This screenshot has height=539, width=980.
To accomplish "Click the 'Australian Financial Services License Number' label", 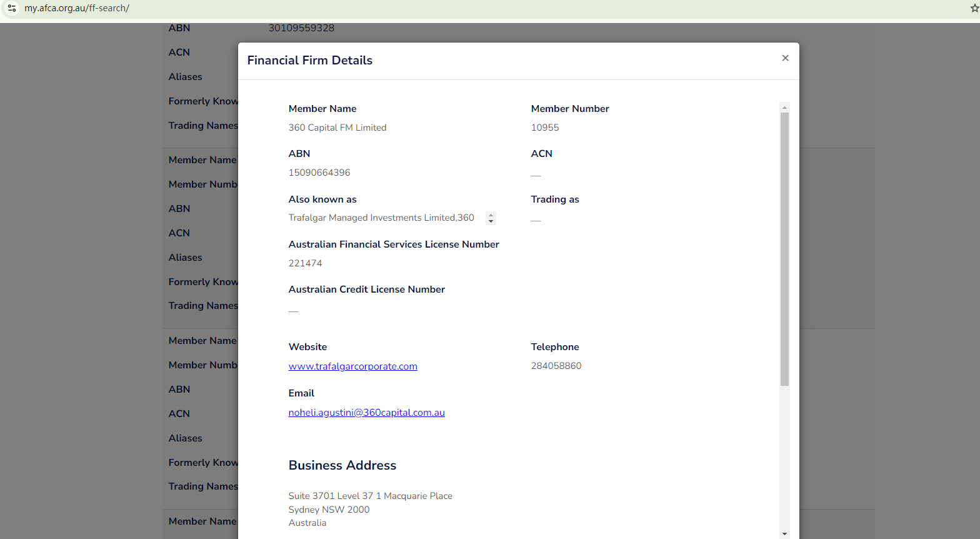I will tap(394, 244).
